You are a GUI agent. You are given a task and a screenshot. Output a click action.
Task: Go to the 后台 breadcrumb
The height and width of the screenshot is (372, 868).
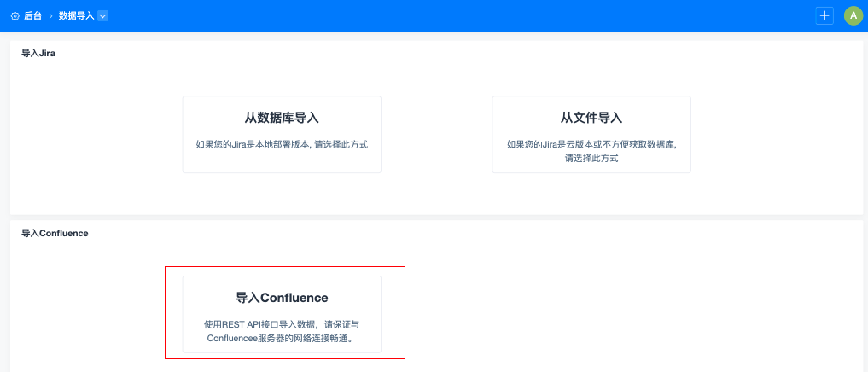33,16
